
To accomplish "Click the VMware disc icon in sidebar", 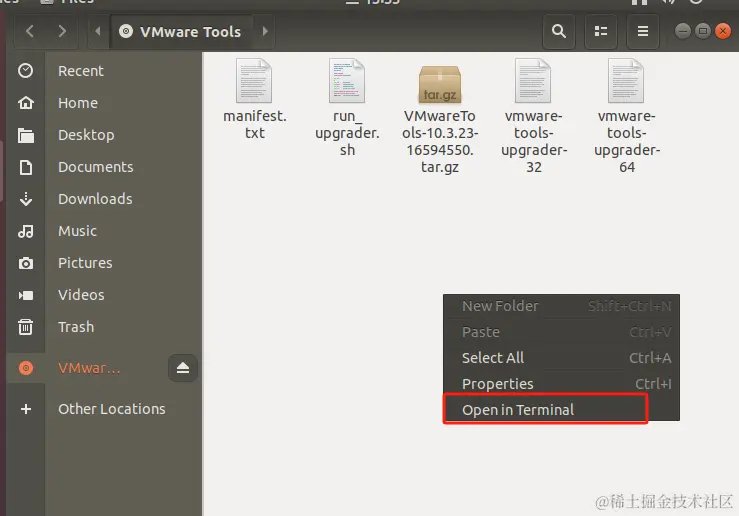I will [25, 368].
